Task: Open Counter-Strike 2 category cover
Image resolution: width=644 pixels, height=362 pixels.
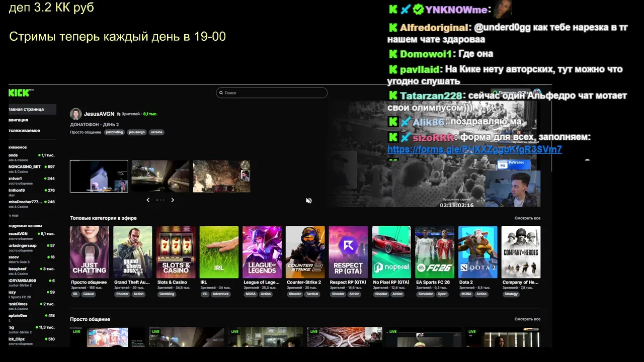Action: point(305,252)
